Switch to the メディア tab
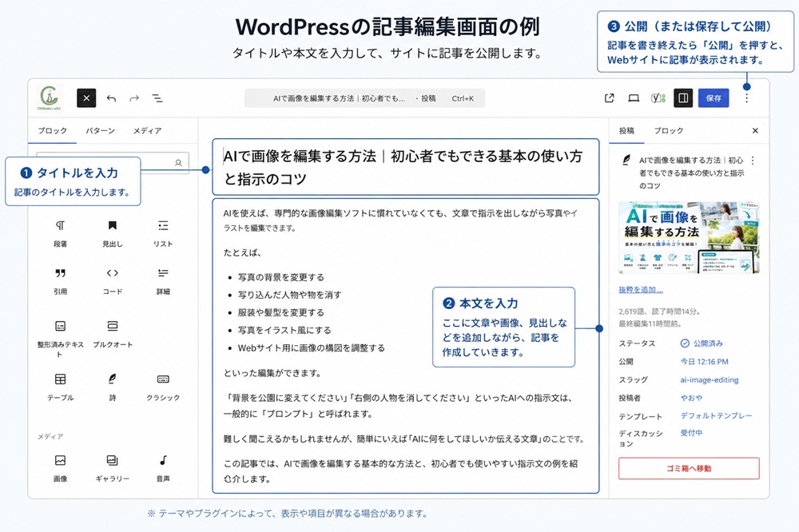The width and height of the screenshot is (799, 532). (x=147, y=130)
